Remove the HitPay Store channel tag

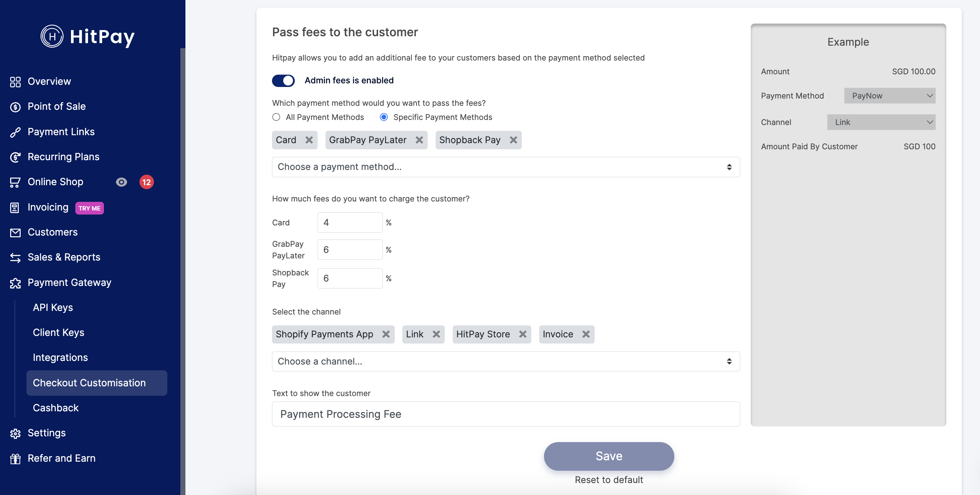[x=523, y=334]
